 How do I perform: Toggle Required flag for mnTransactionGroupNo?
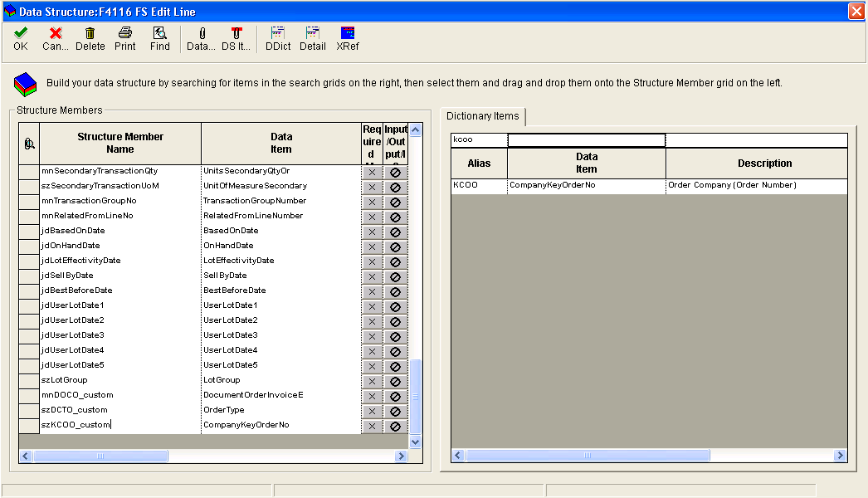(372, 203)
